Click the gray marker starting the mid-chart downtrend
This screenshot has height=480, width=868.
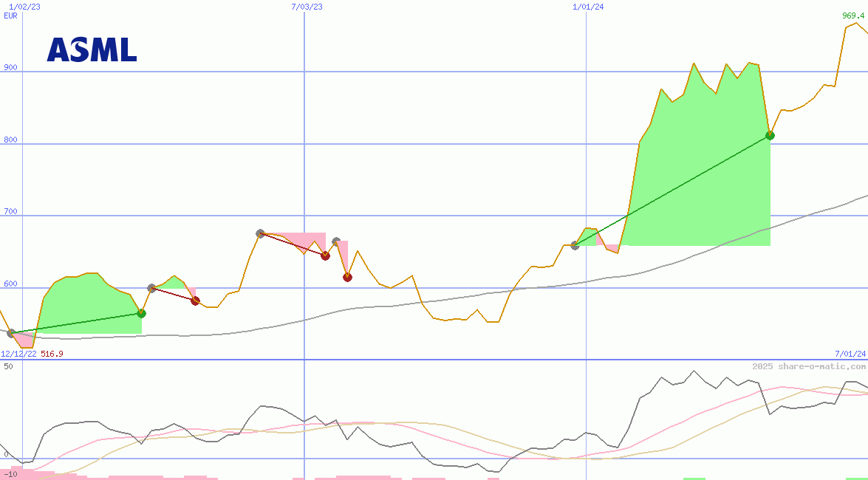[x=260, y=235]
